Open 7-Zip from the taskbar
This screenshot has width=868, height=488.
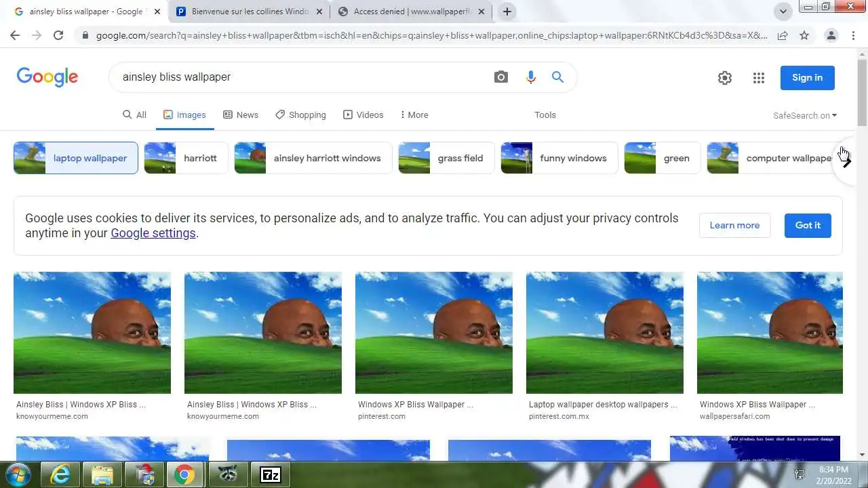[271, 474]
